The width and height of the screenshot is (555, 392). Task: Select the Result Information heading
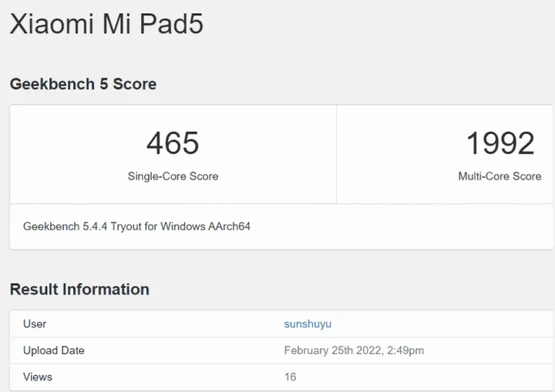79,290
